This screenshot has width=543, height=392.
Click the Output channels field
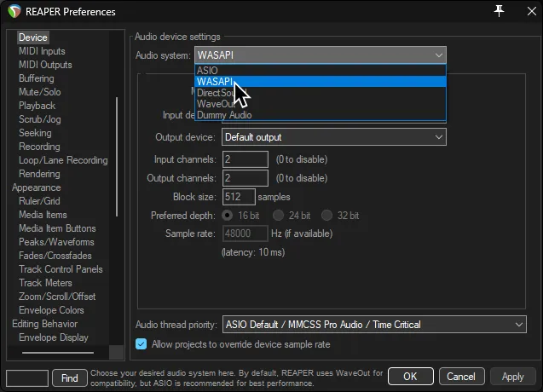(x=246, y=178)
